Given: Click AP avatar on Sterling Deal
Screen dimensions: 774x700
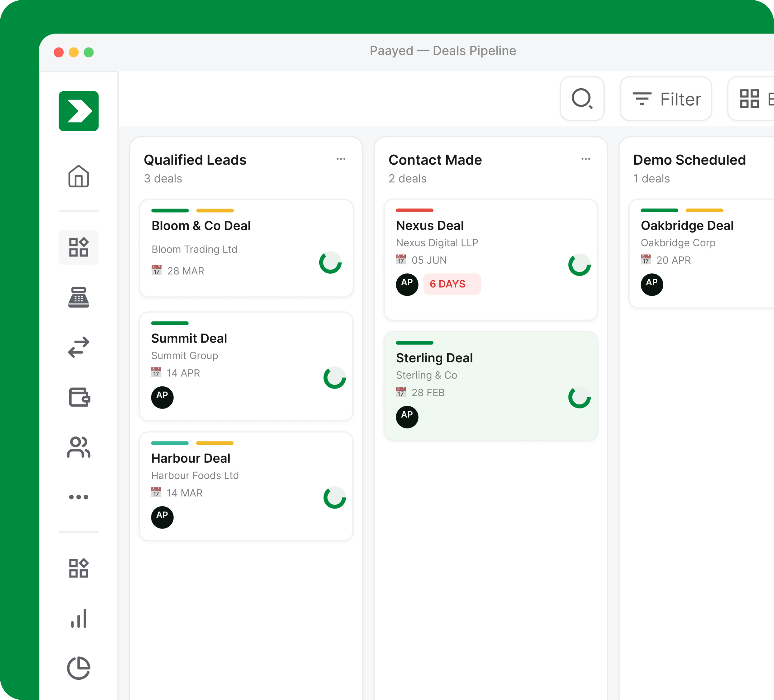Looking at the screenshot, I should click(x=407, y=417).
